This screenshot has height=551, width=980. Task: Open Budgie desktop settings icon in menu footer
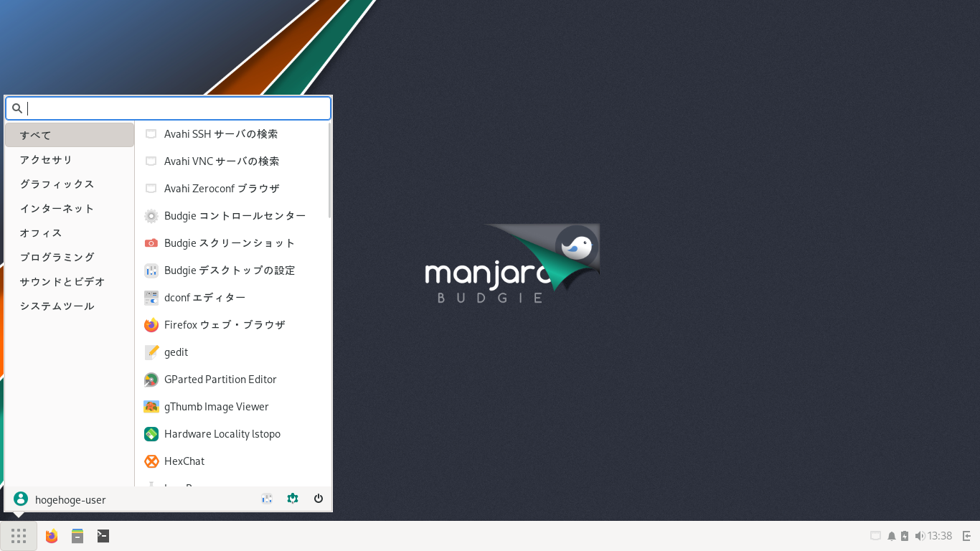267,499
